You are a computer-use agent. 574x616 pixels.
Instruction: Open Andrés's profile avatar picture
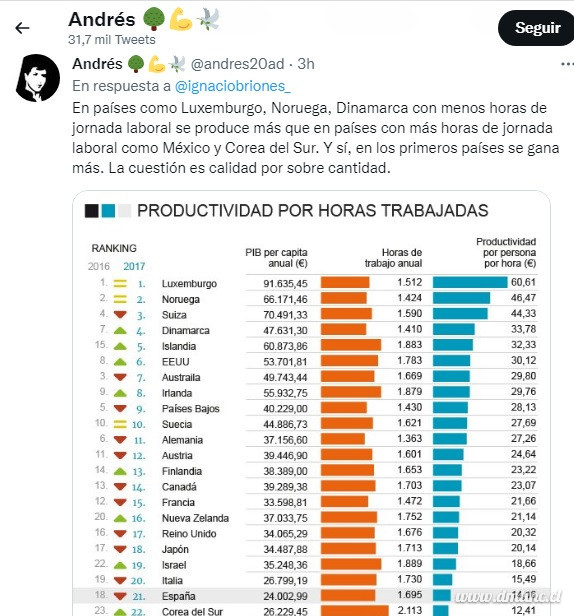coord(38,78)
